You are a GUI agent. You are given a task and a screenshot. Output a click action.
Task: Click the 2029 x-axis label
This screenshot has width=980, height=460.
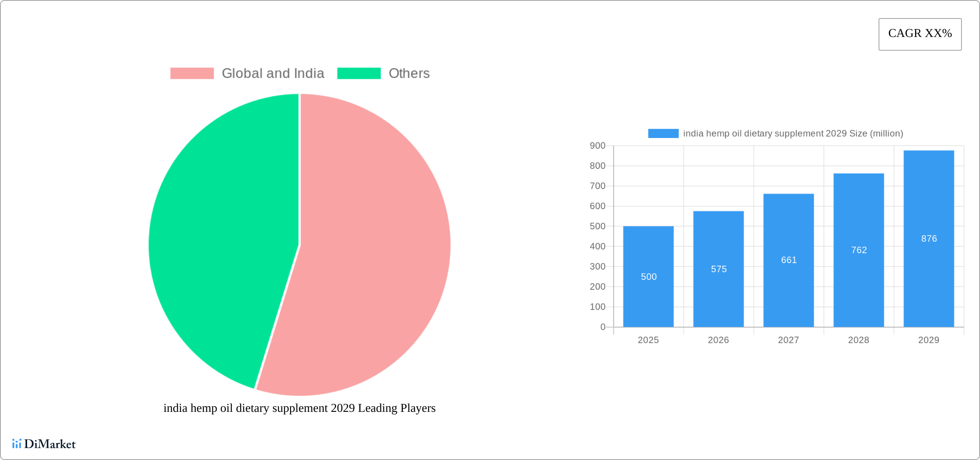click(929, 340)
